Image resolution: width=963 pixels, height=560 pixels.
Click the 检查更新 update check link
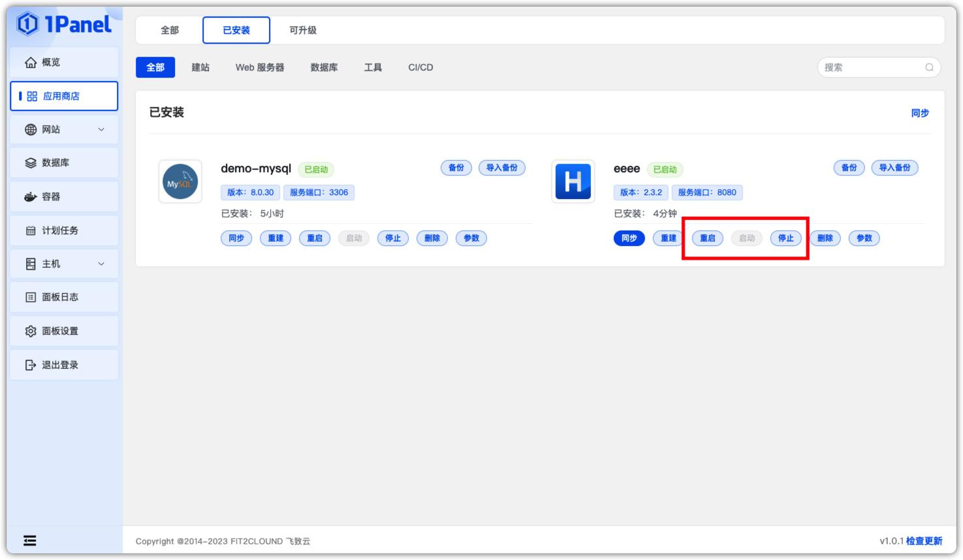(x=924, y=541)
